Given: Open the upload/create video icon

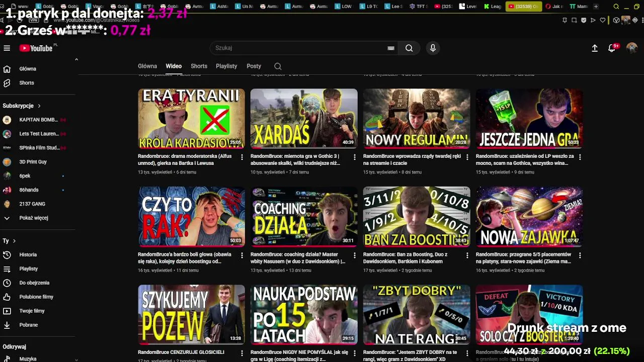Looking at the screenshot, I should [594, 48].
